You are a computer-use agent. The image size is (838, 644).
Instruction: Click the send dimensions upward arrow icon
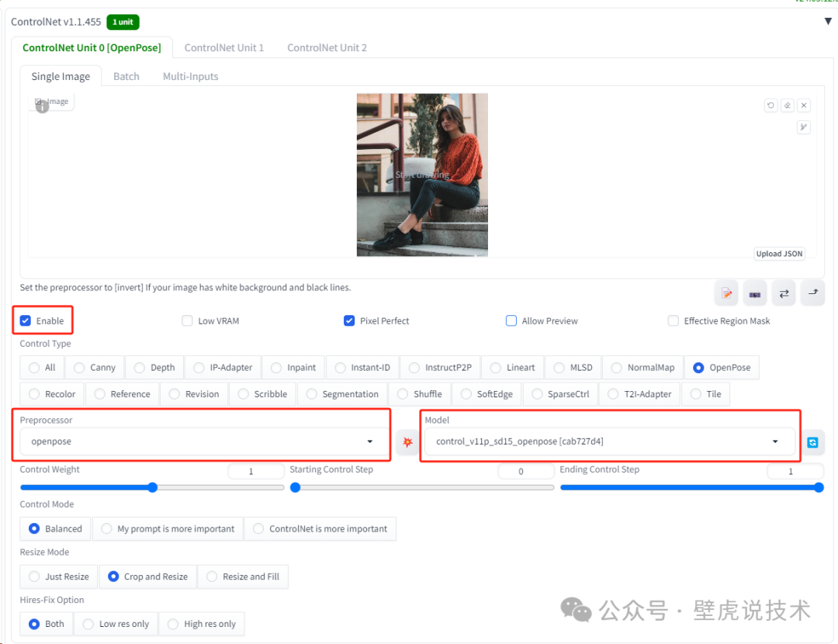813,293
